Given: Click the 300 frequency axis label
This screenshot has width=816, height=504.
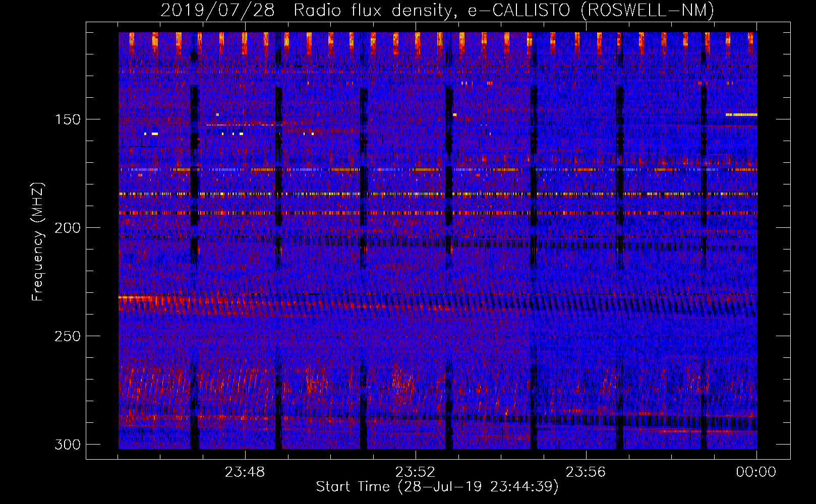Looking at the screenshot, I should coord(68,445).
